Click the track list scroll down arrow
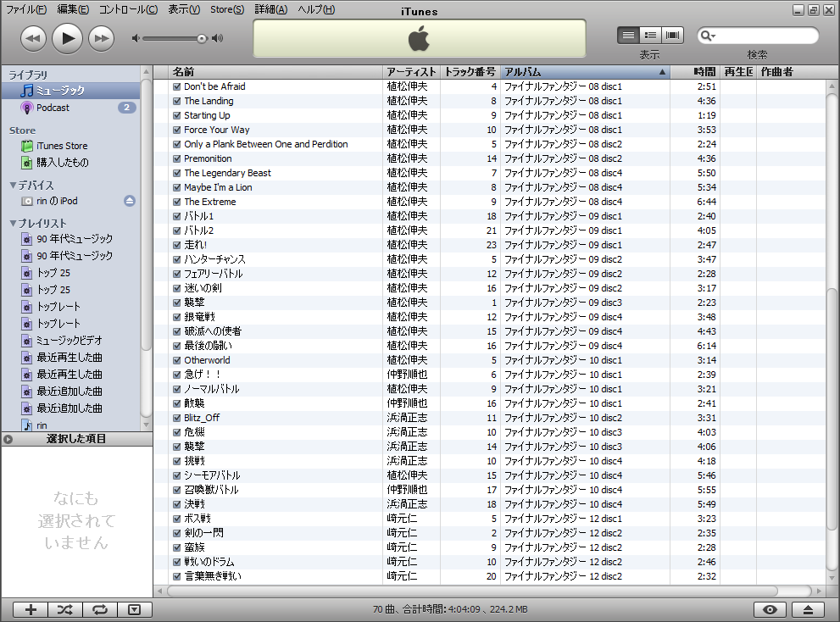The height and width of the screenshot is (622, 840). [832, 578]
